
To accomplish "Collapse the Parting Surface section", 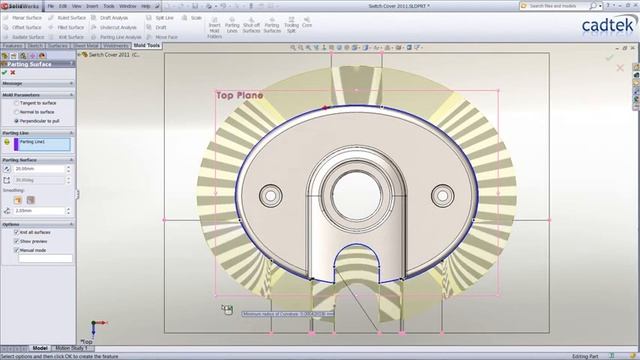I will [x=71, y=160].
